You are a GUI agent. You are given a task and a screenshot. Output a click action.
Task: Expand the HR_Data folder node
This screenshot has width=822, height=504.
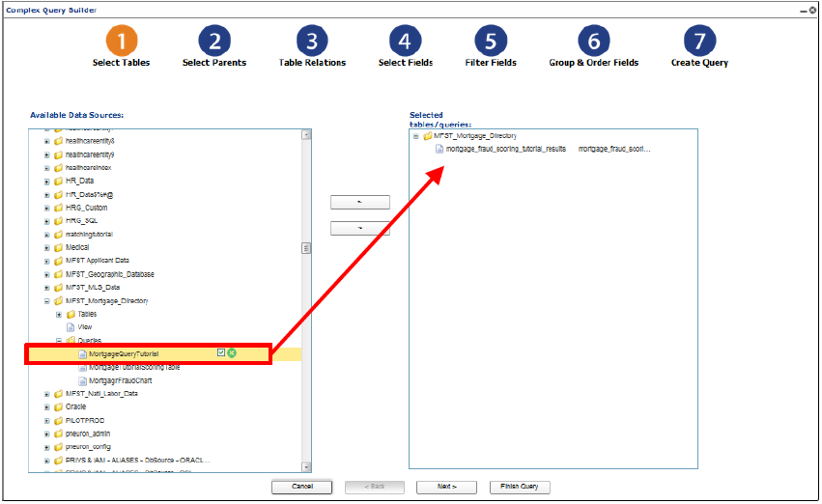[x=46, y=182]
